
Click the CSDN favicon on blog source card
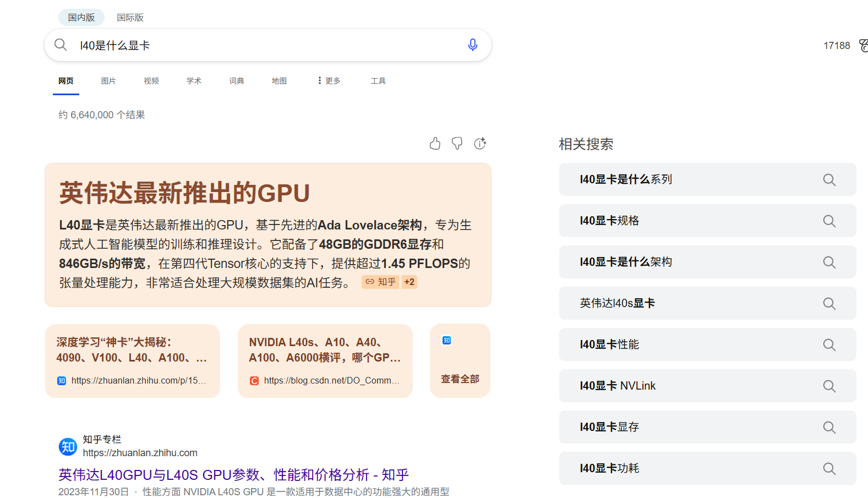[x=254, y=381]
